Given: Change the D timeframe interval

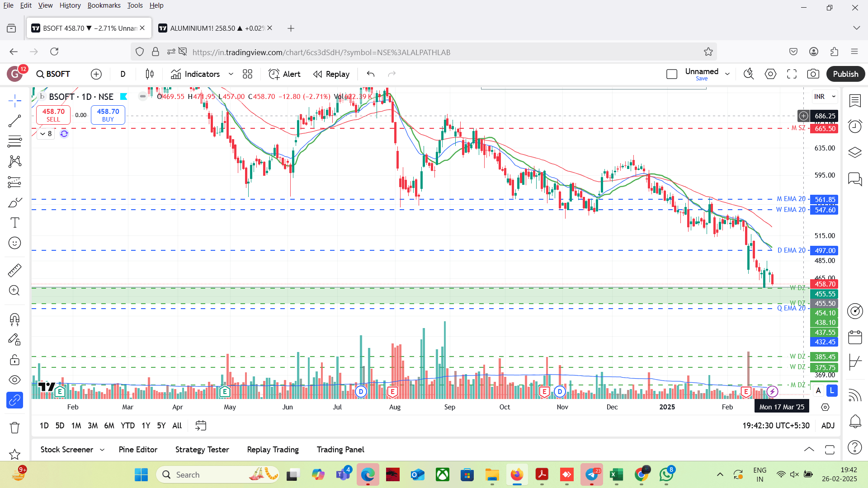Looking at the screenshot, I should tap(123, 74).
